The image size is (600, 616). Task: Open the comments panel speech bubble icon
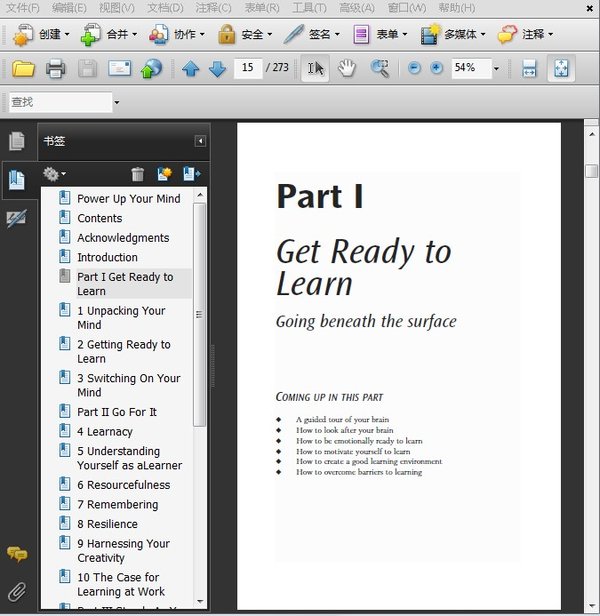tap(16, 554)
